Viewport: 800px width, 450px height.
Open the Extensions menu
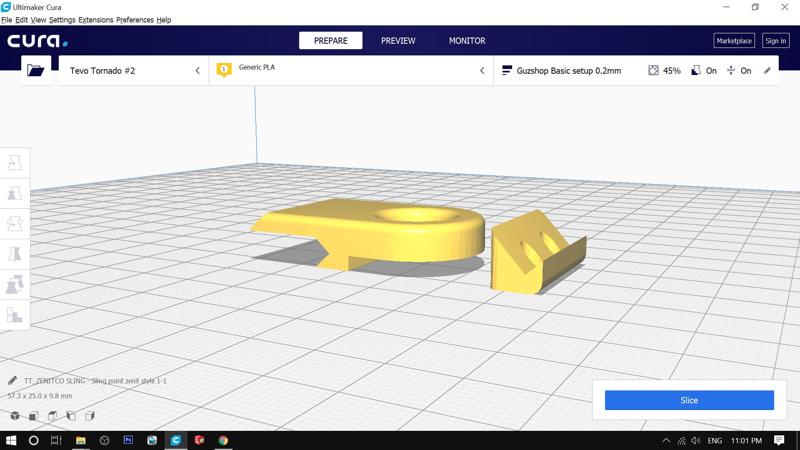click(x=95, y=20)
